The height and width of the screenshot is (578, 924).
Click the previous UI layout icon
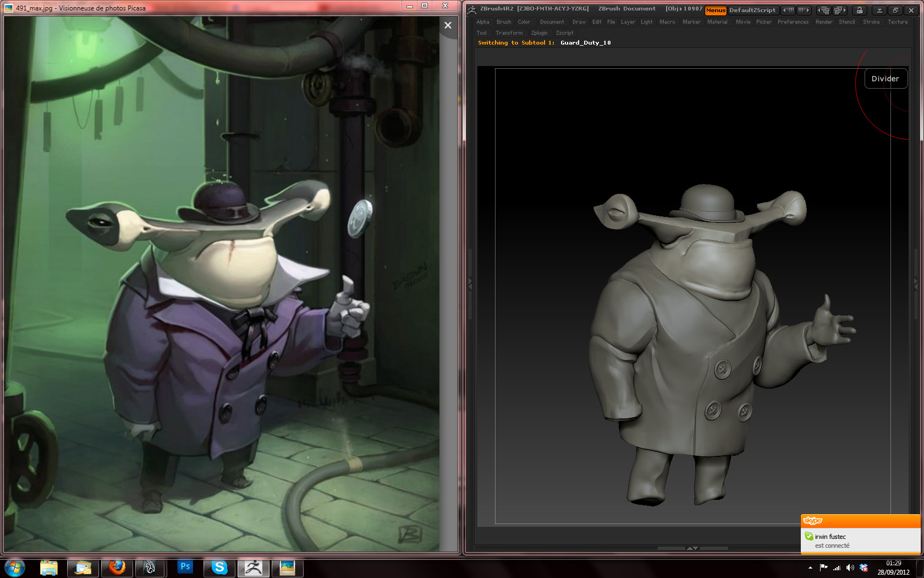point(823,10)
